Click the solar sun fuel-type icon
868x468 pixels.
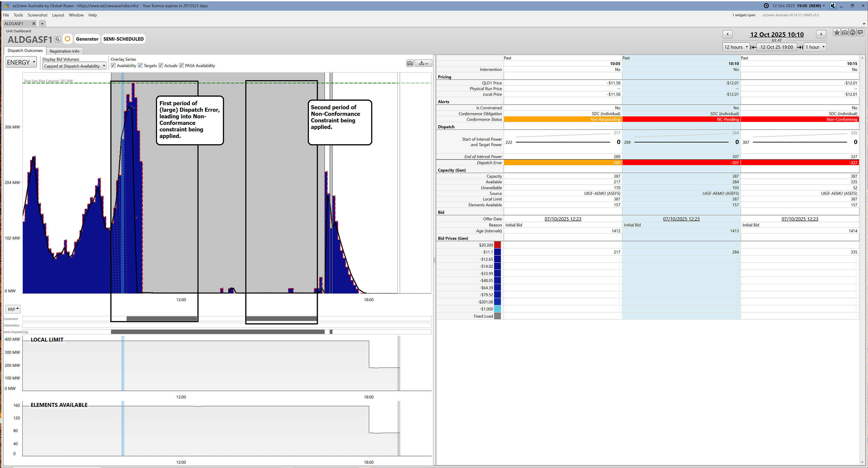[x=68, y=39]
